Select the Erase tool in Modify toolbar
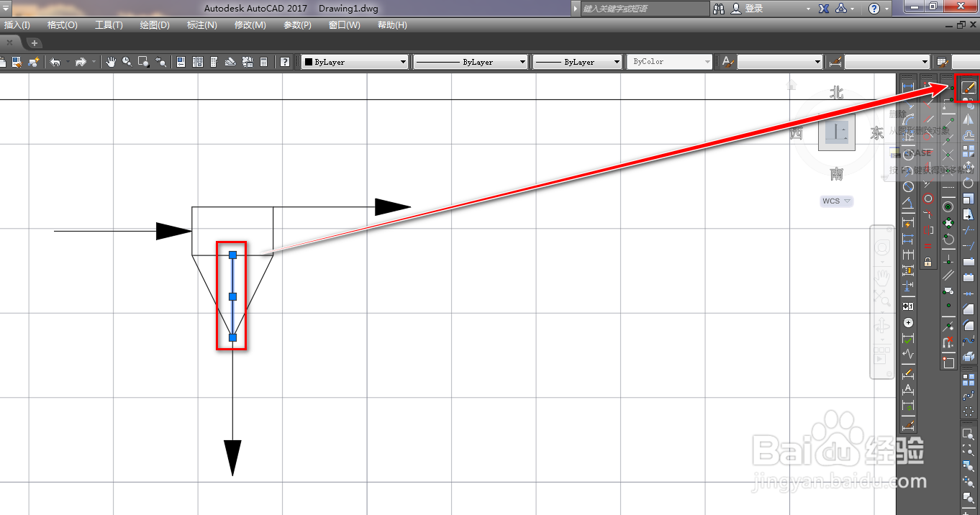 [968, 88]
